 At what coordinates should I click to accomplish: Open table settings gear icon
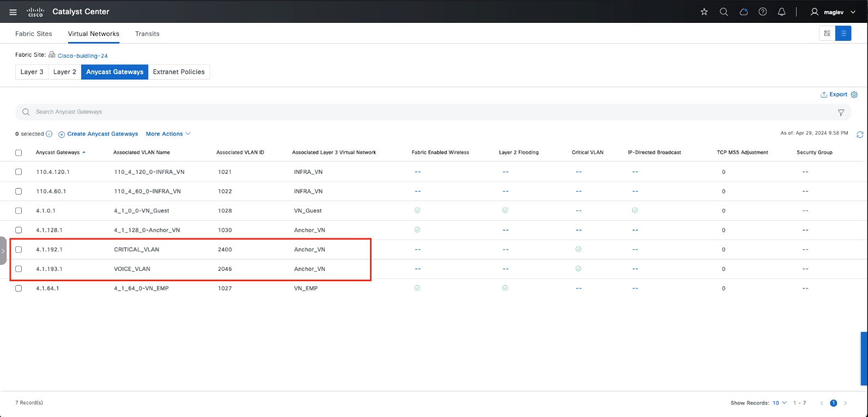click(x=854, y=95)
